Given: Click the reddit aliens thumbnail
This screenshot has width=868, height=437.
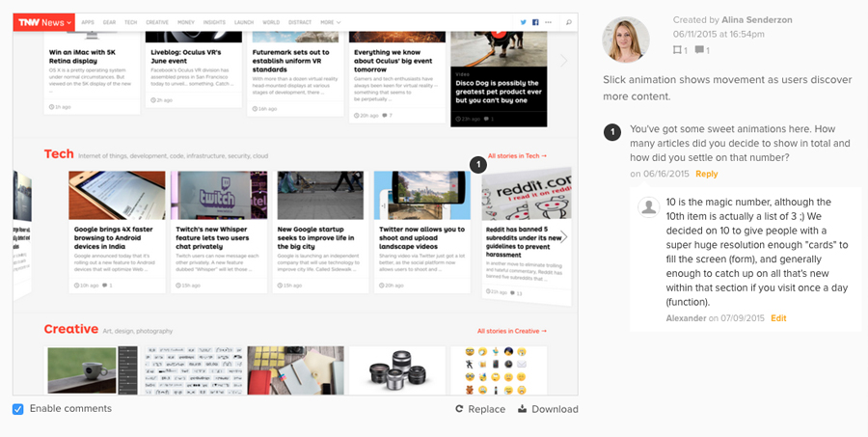Looking at the screenshot, I should 527,195.
